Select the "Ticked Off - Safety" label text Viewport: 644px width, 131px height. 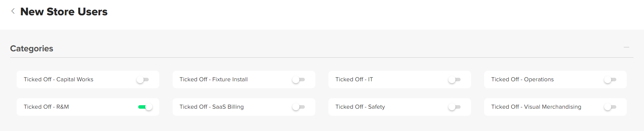click(x=360, y=107)
